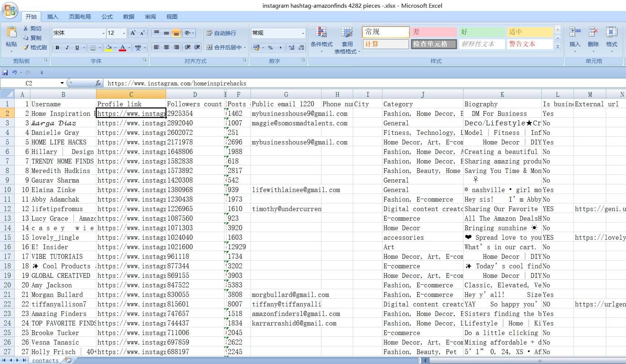
Task: Click the decrease decimal icon
Action: click(301, 48)
